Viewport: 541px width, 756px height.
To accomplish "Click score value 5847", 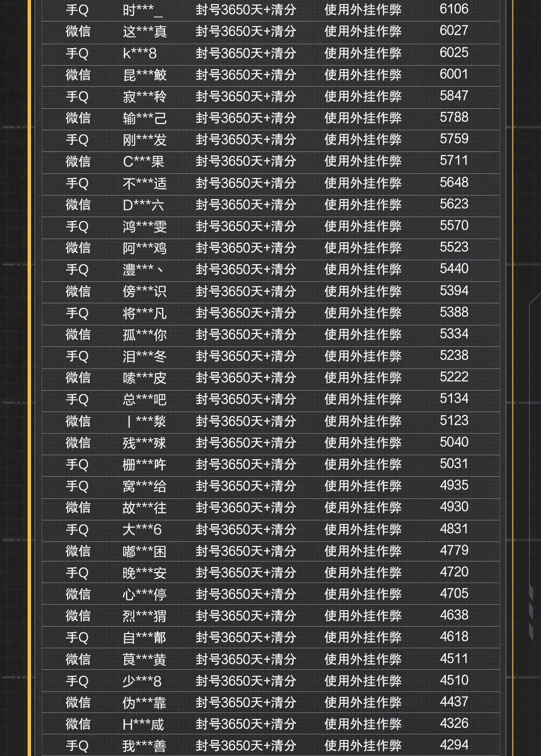I will [454, 96].
